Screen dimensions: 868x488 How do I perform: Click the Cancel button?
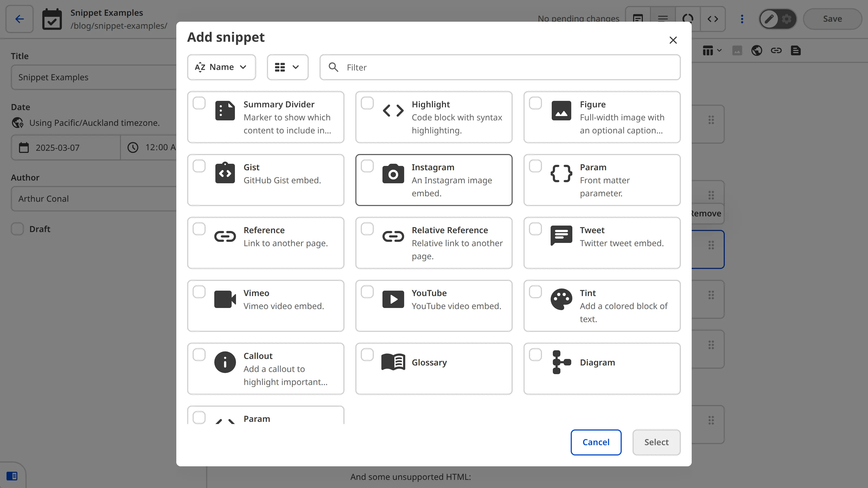point(596,442)
